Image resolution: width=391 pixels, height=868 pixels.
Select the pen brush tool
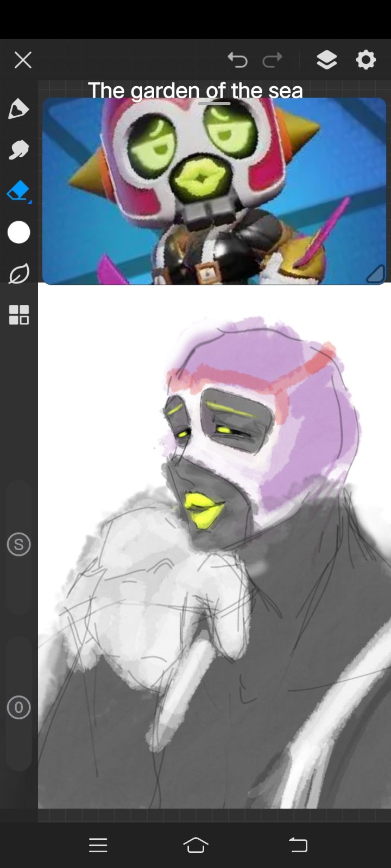18,108
